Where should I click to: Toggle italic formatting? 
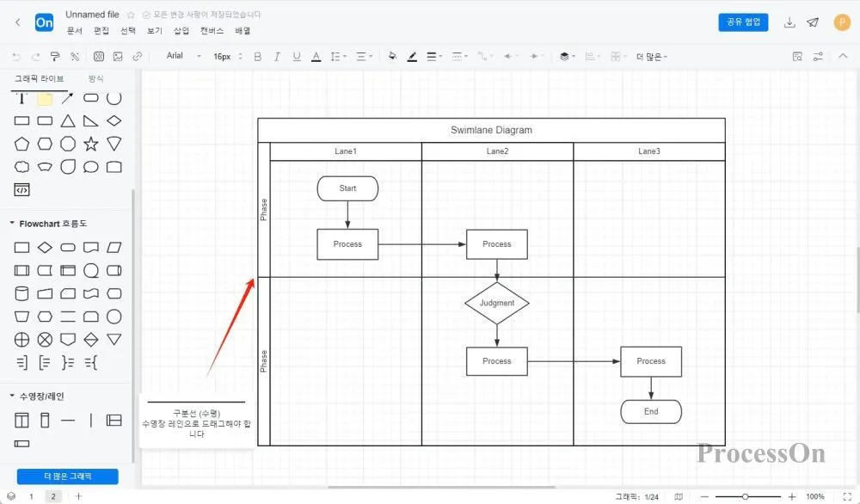277,57
